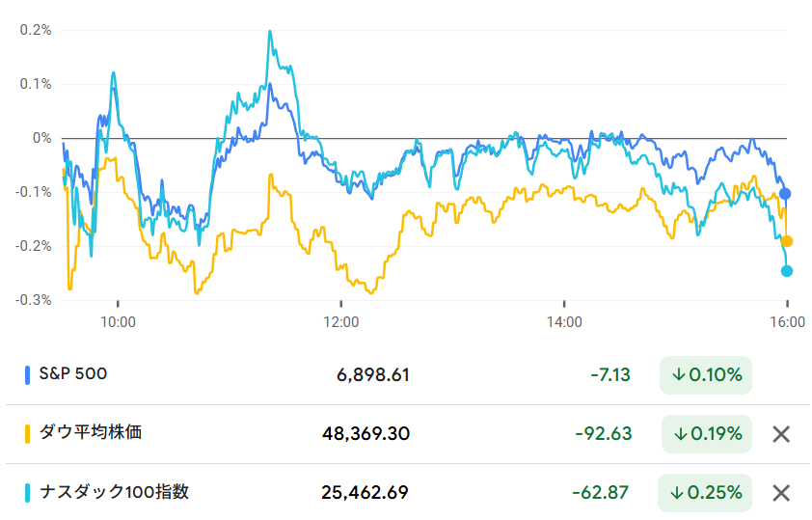This screenshot has height=520, width=812.
Task: Click the Dow ↓0.19% change badge
Action: pyautogui.click(x=707, y=434)
